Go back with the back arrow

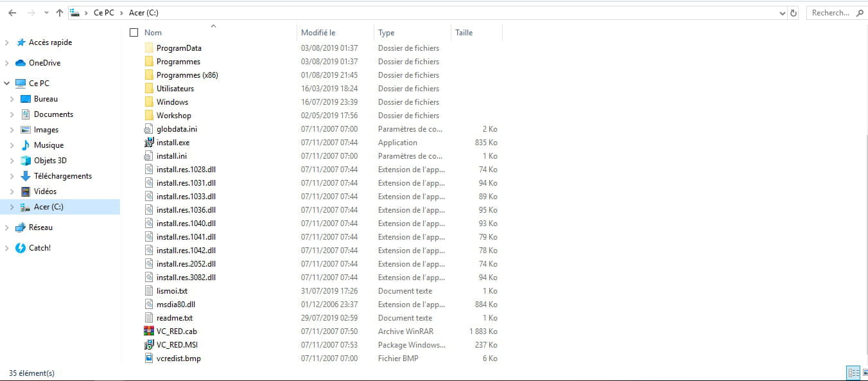(x=12, y=13)
